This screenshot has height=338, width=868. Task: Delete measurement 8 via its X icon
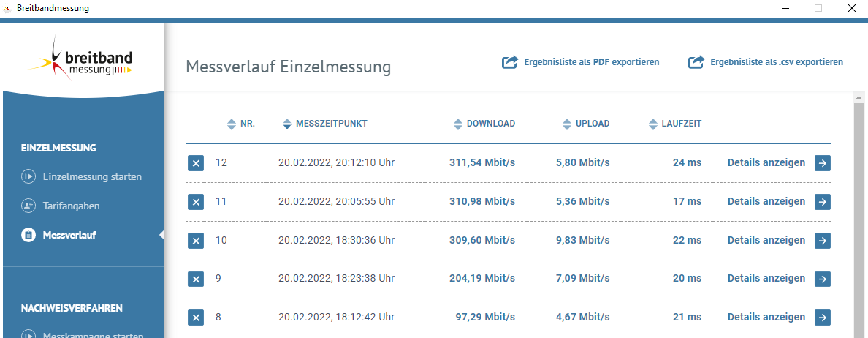195,318
